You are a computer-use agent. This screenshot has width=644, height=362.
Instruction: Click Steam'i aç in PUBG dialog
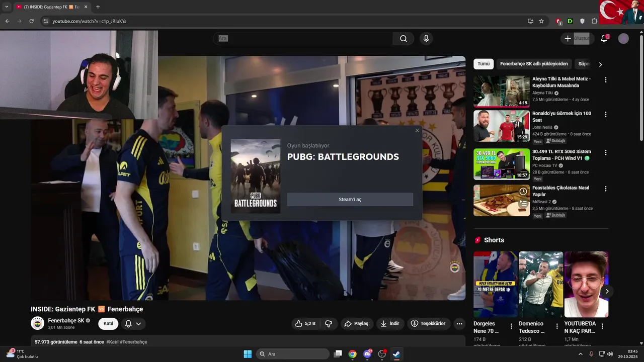[350, 200]
